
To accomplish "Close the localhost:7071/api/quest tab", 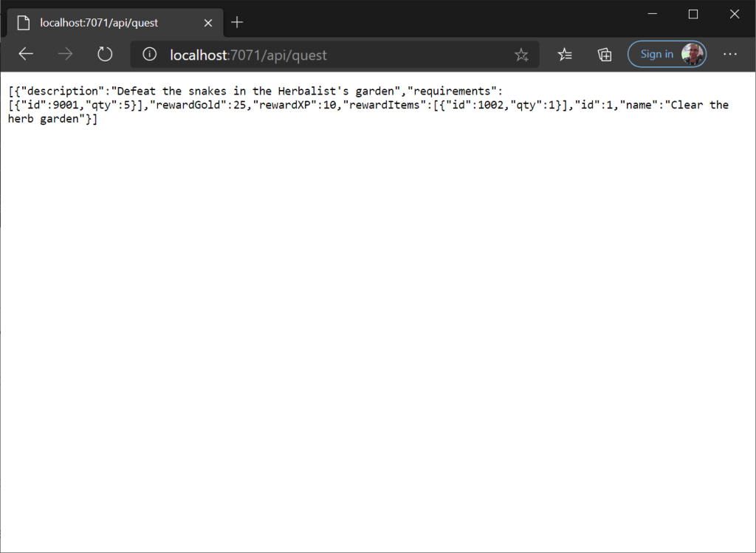I will pyautogui.click(x=208, y=23).
